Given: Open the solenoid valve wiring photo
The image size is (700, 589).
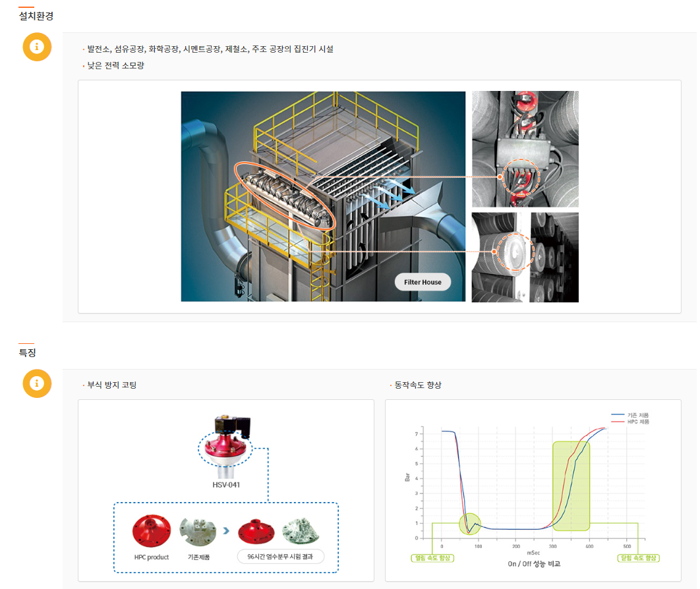Looking at the screenshot, I should (525, 149).
